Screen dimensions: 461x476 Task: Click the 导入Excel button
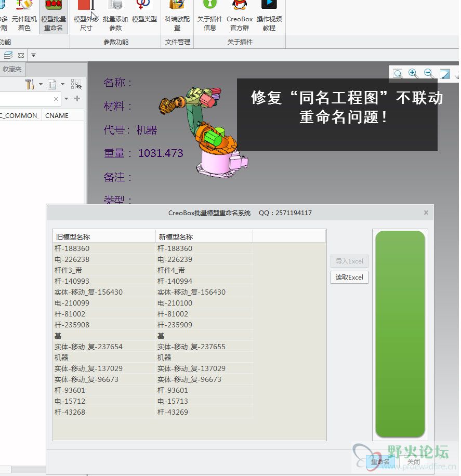349,261
